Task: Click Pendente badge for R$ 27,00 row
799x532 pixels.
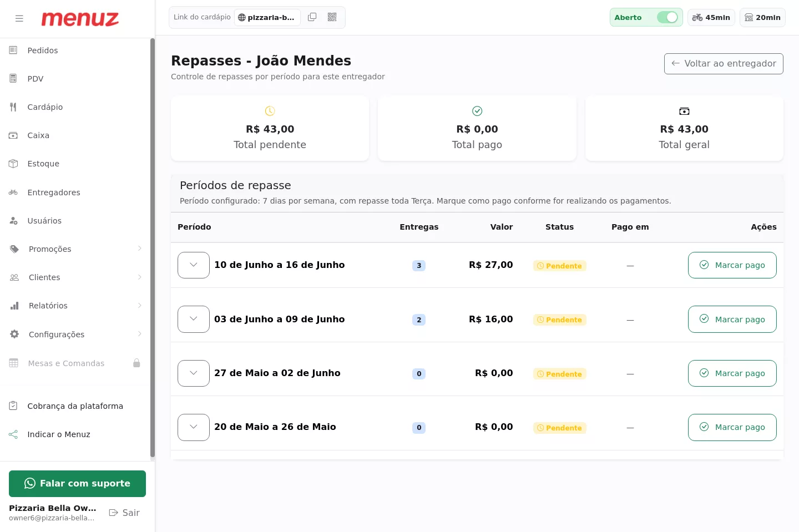Action: tap(559, 266)
